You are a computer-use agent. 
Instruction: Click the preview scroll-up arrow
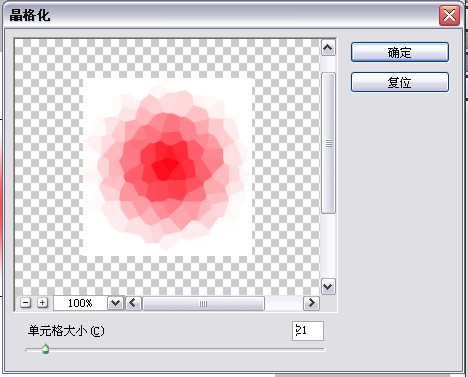(x=328, y=48)
